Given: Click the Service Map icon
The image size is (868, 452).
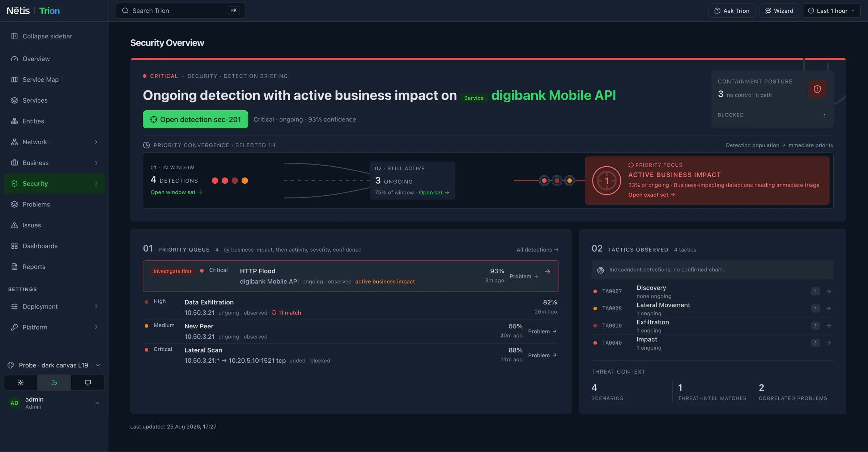Looking at the screenshot, I should [14, 80].
